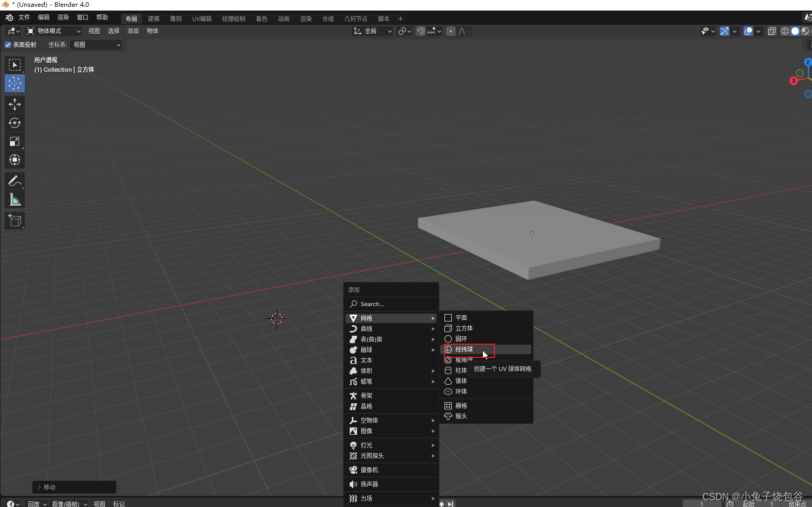Select the Measure ruler tool
Image resolution: width=812 pixels, height=507 pixels.
[15, 199]
